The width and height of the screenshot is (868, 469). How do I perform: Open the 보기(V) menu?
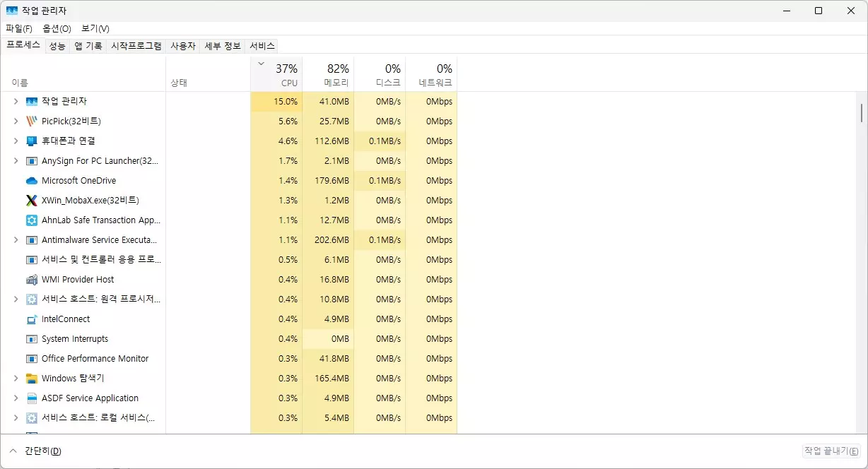95,29
